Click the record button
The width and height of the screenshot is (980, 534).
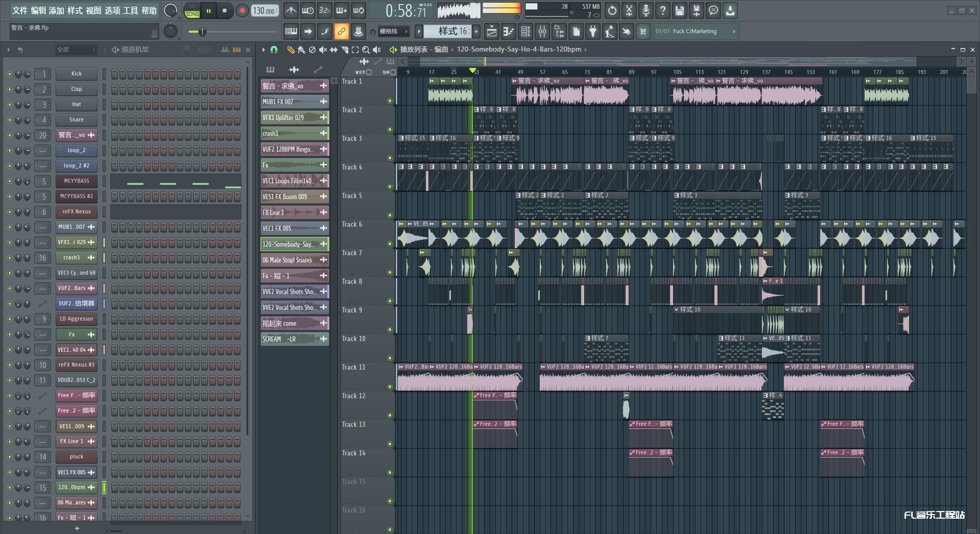click(242, 10)
